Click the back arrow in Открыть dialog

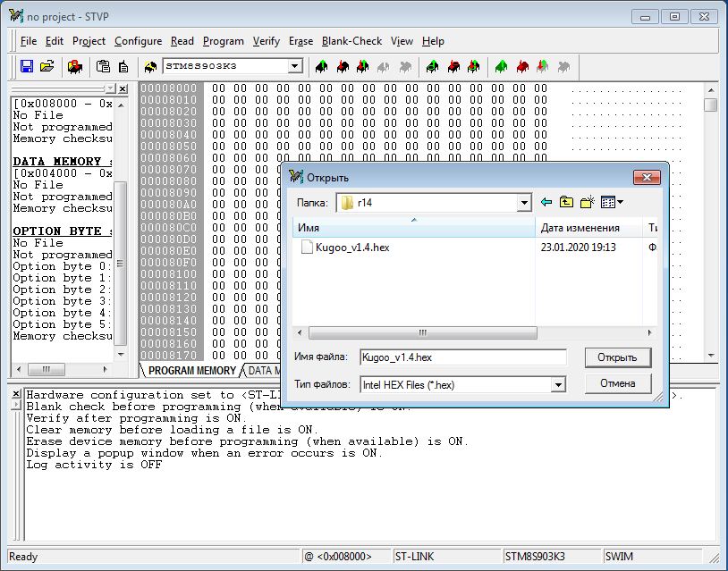pyautogui.click(x=546, y=203)
